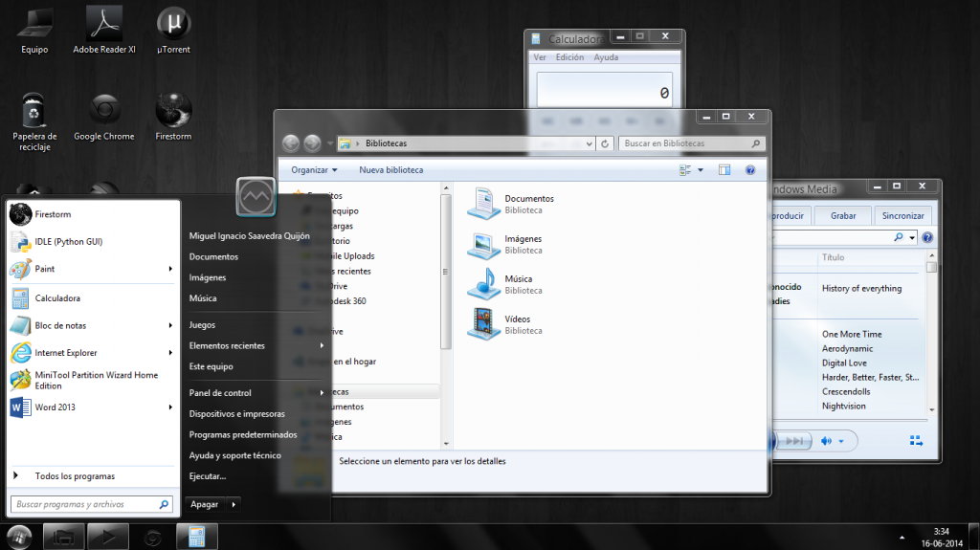Screen dimensions: 980x550
Task: Open Documentos library in Bibliotecas
Action: [510, 204]
